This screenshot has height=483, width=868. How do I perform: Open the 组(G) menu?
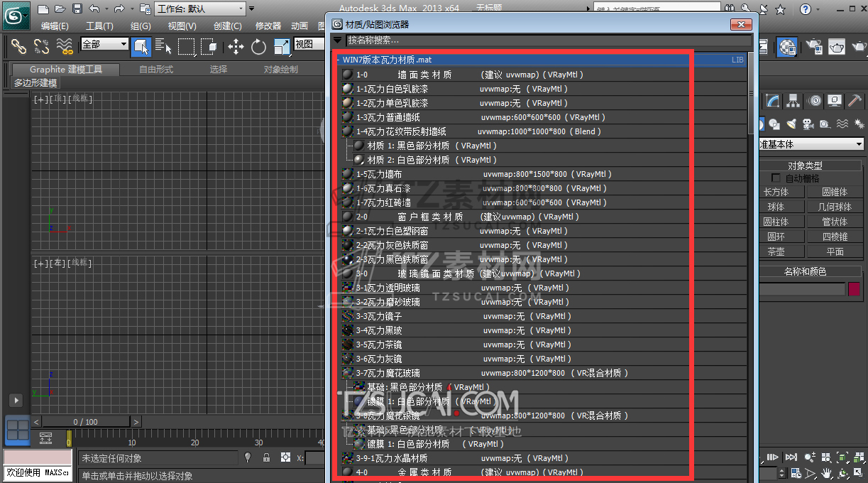[141, 26]
